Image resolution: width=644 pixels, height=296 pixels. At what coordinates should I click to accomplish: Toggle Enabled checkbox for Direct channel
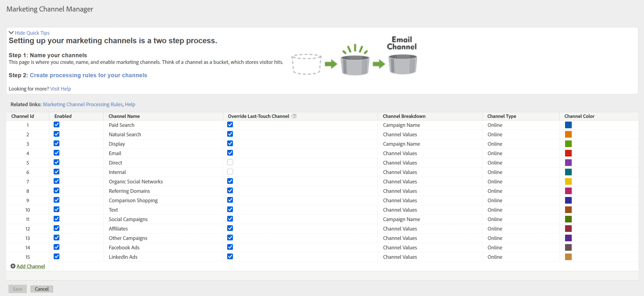[57, 162]
